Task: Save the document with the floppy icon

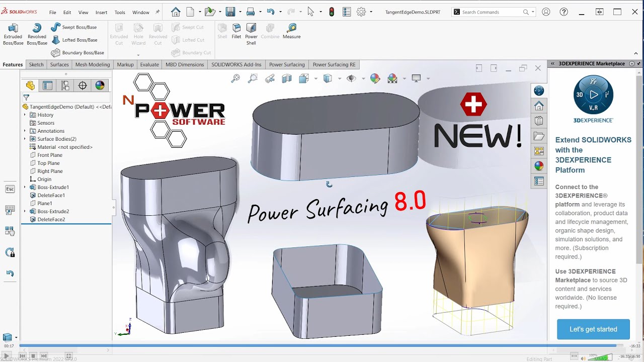Action: pos(230,12)
